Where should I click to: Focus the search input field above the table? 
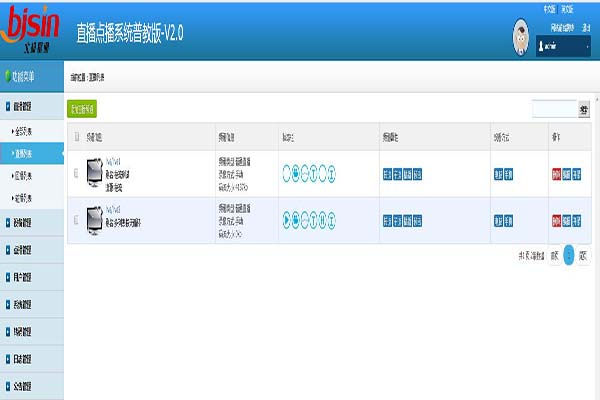pos(554,109)
